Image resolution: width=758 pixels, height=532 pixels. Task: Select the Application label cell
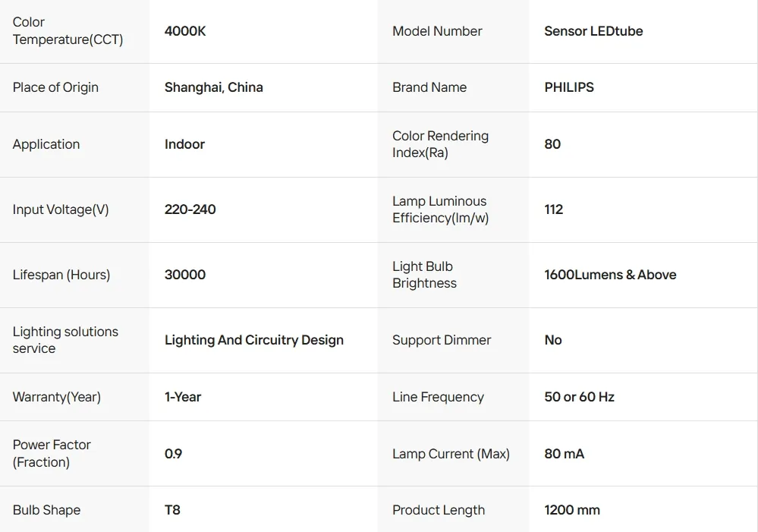coord(46,144)
